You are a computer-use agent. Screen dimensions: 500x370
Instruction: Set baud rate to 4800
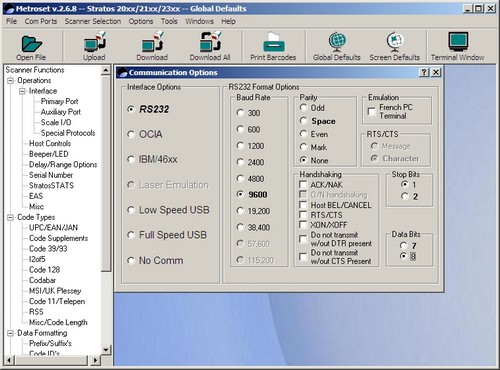(x=240, y=179)
